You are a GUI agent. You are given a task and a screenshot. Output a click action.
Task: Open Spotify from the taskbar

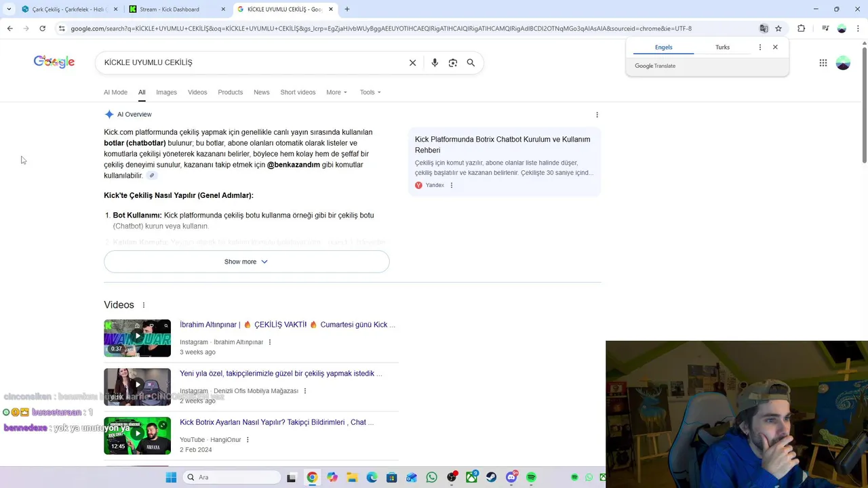click(x=531, y=477)
